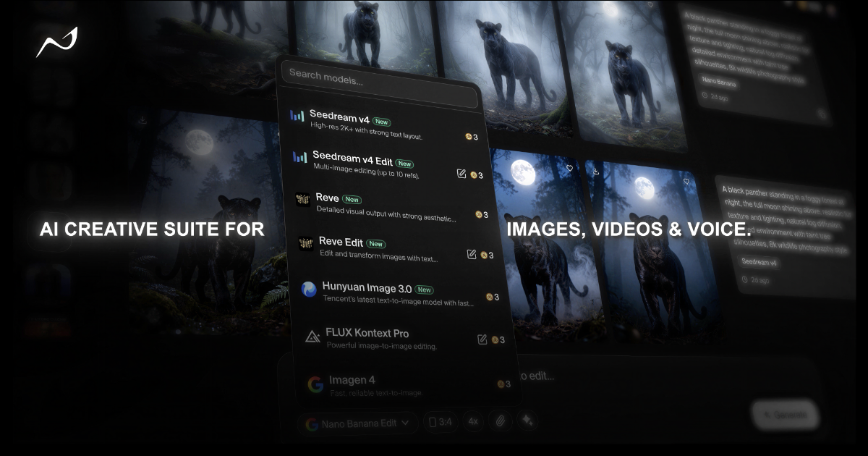This screenshot has height=456, width=868.
Task: Click the paperclip attach icon in the bottom toolbar
Action: point(500,421)
